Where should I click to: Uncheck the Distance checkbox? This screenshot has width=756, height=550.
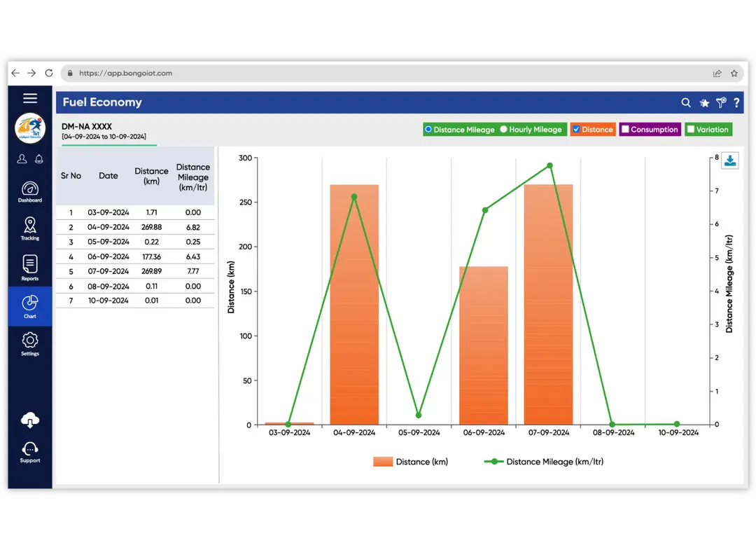point(576,130)
